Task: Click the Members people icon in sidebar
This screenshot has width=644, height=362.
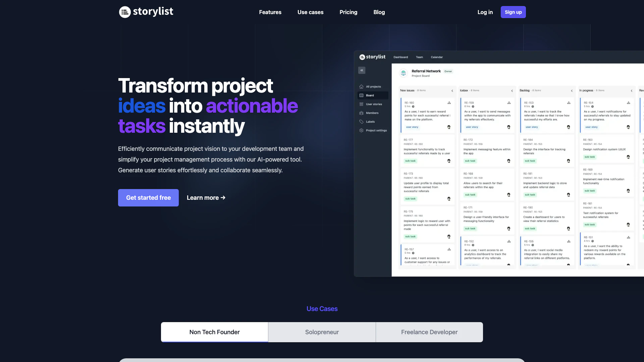Action: coord(361,113)
